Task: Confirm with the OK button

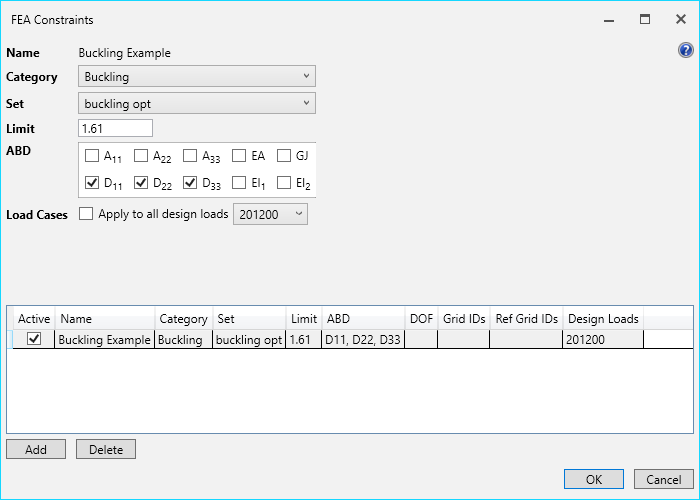Action: pyautogui.click(x=594, y=479)
